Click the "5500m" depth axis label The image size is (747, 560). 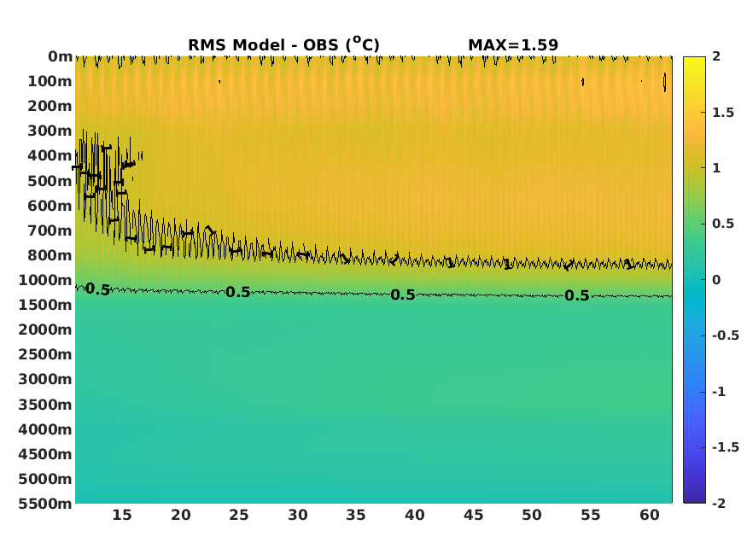45,504
